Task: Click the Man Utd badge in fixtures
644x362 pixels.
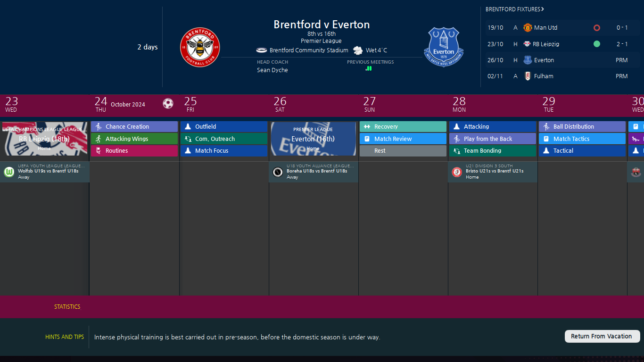Action: 528,28
